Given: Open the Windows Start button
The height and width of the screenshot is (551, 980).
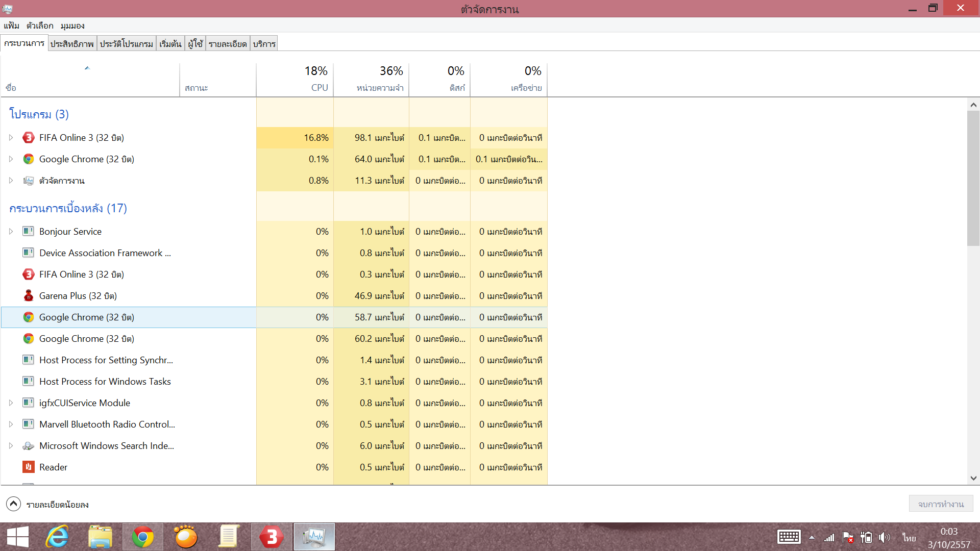Looking at the screenshot, I should click(x=18, y=537).
